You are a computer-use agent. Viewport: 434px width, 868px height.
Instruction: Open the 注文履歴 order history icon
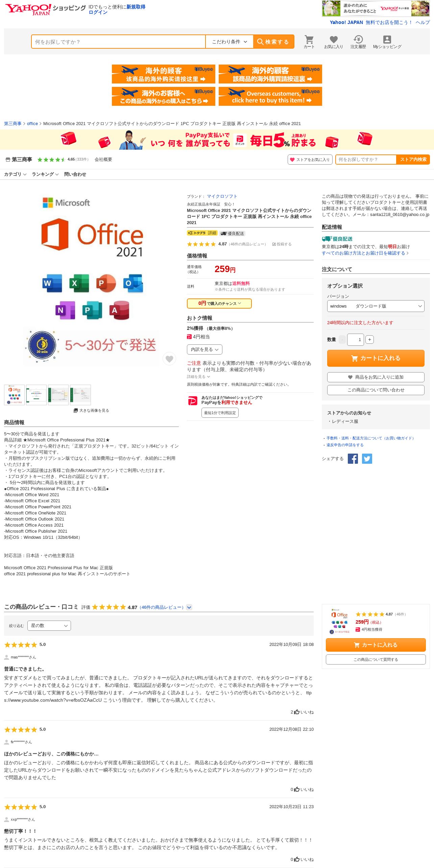pyautogui.click(x=358, y=42)
